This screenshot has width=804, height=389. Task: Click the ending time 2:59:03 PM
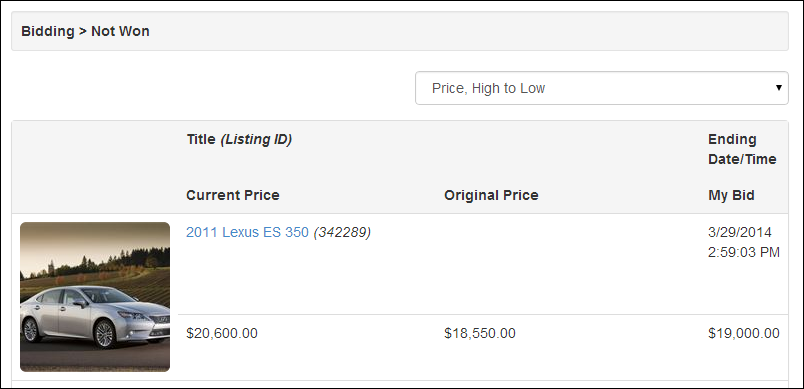pos(744,252)
